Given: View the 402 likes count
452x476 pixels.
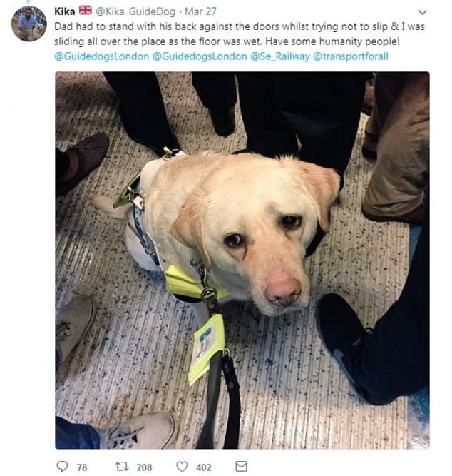Looking at the screenshot, I should coord(204,467).
